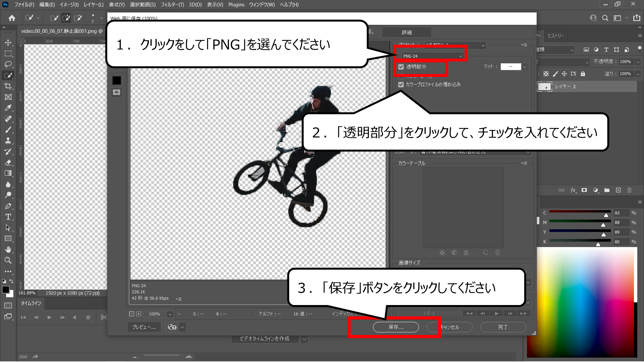Image resolution: width=644 pixels, height=362 pixels.
Task: Click the プレビュー... button
Action: (144, 327)
